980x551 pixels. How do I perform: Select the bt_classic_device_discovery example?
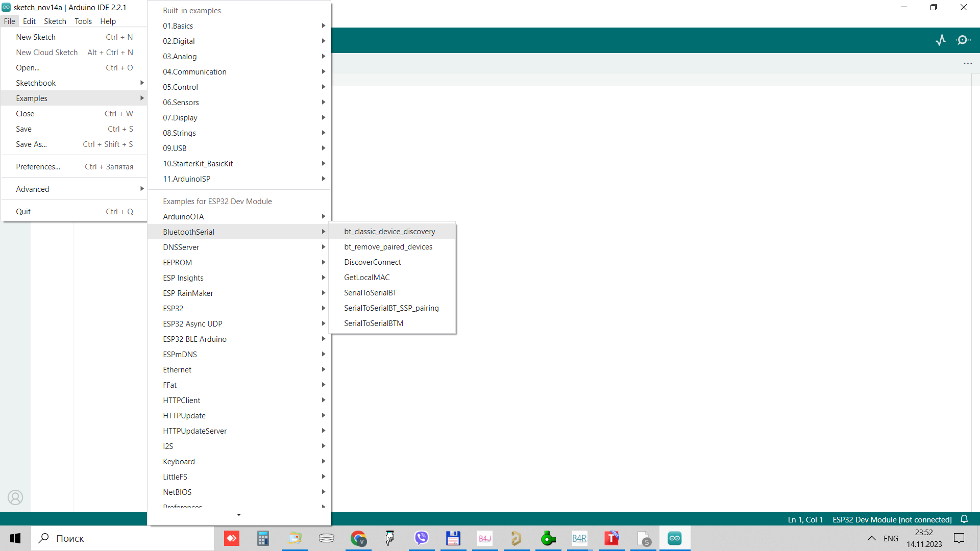coord(389,232)
